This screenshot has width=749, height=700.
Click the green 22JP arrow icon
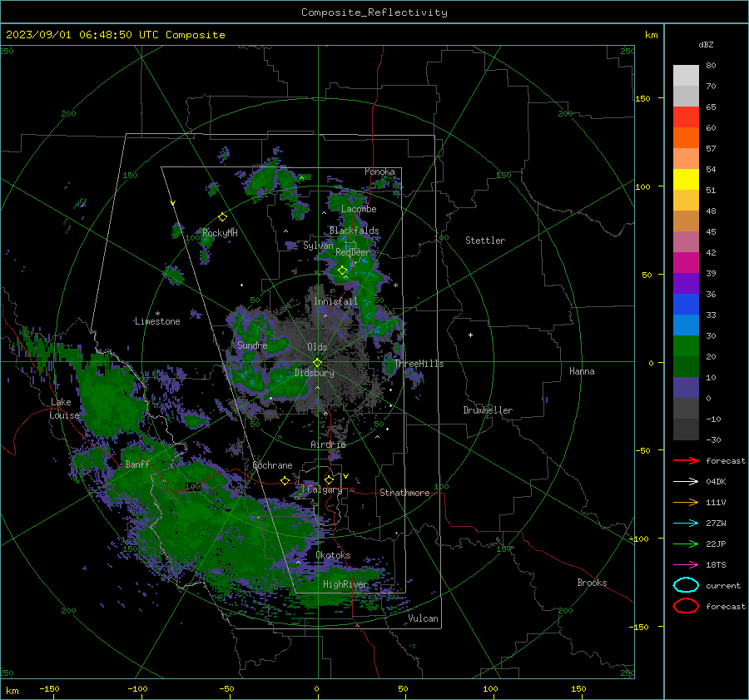[686, 544]
